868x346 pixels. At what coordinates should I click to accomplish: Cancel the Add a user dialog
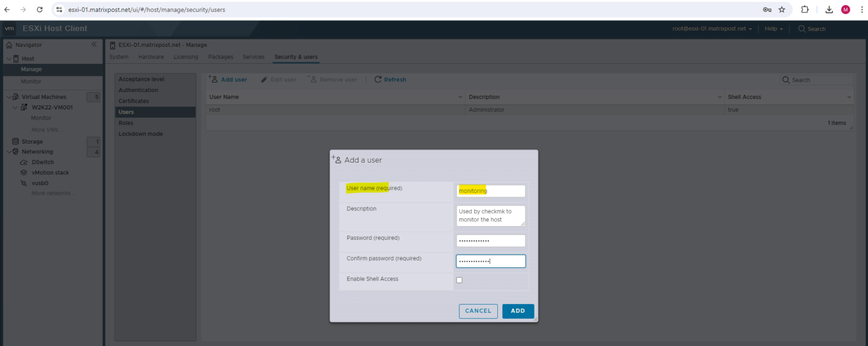pos(478,311)
